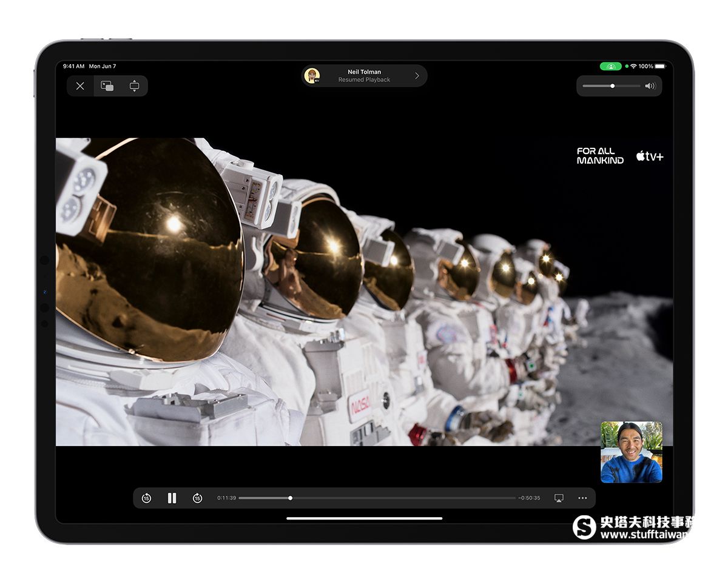Open the green SharePlay status pill
Image resolution: width=728 pixels, height=585 pixels.
611,66
